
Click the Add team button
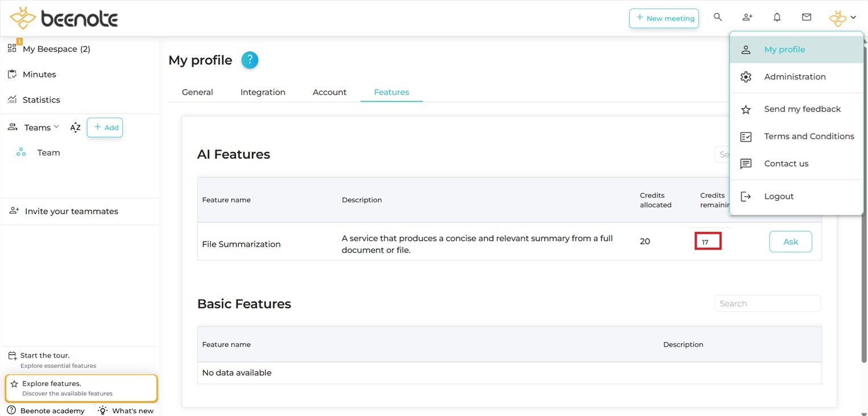coord(105,128)
